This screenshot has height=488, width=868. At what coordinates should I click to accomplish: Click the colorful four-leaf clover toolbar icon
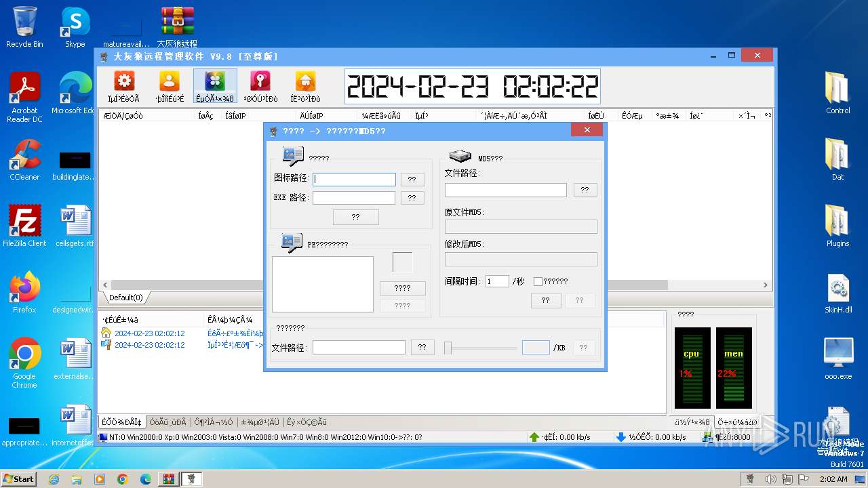click(215, 81)
